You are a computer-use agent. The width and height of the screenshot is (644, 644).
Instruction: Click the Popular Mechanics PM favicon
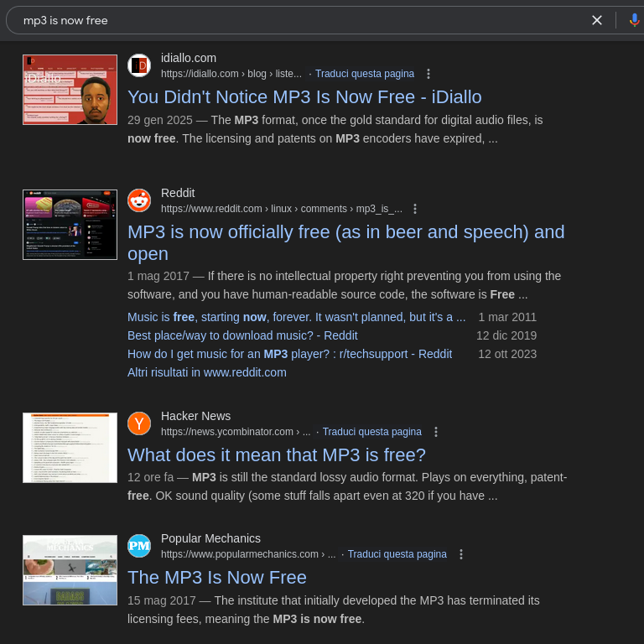[139, 546]
